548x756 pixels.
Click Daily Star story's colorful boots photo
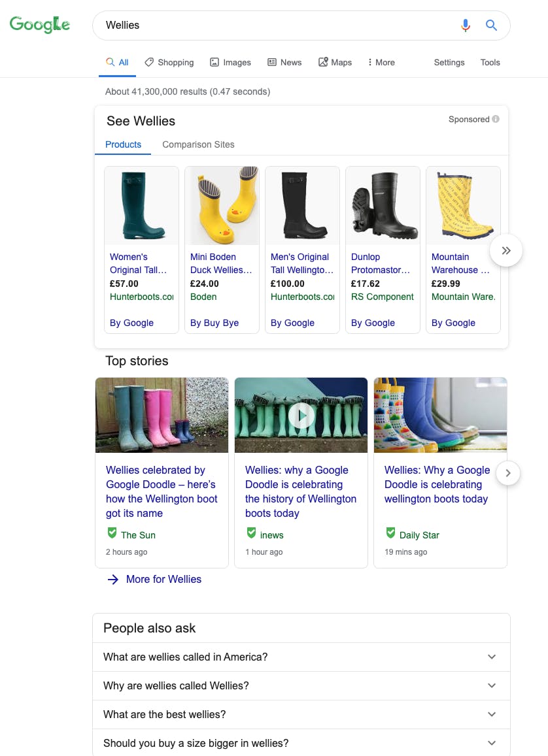tap(440, 415)
